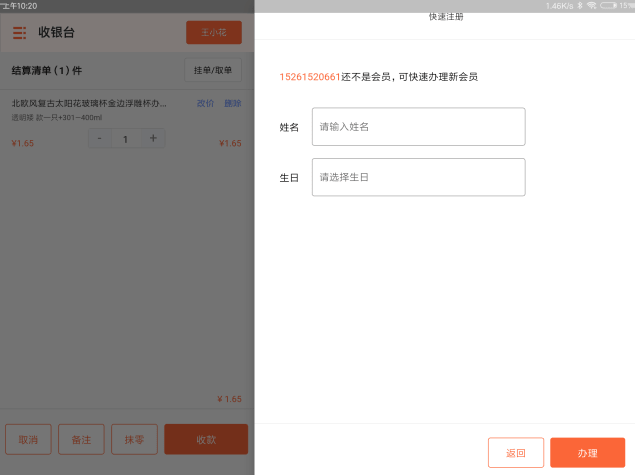Click the 王小花 cashier button
Screen dimensions: 635x475
click(214, 32)
